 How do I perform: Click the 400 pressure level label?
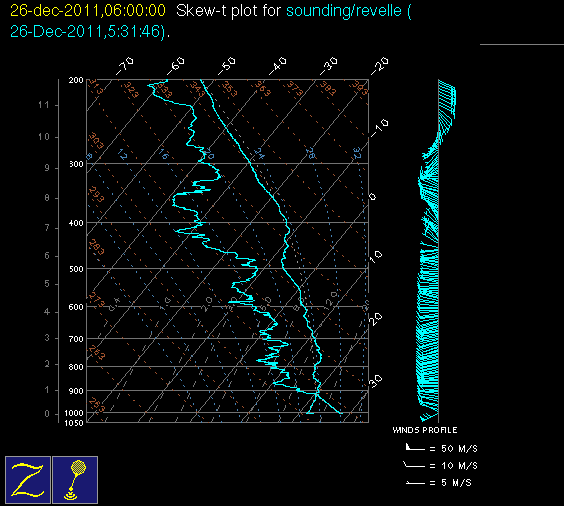coord(76,223)
